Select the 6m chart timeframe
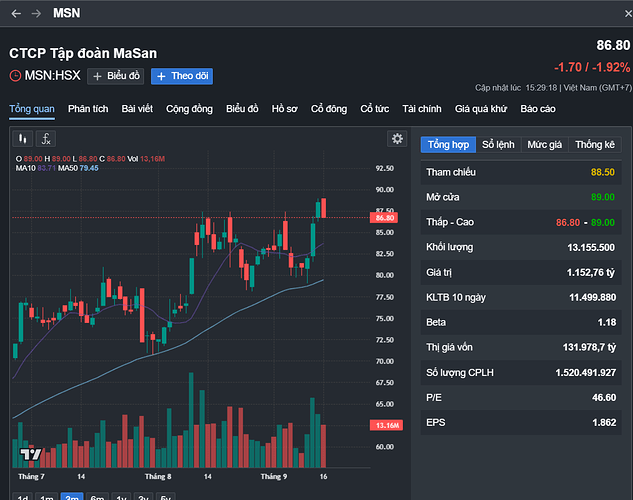Viewport: 633px width, 500px height. pos(97,497)
